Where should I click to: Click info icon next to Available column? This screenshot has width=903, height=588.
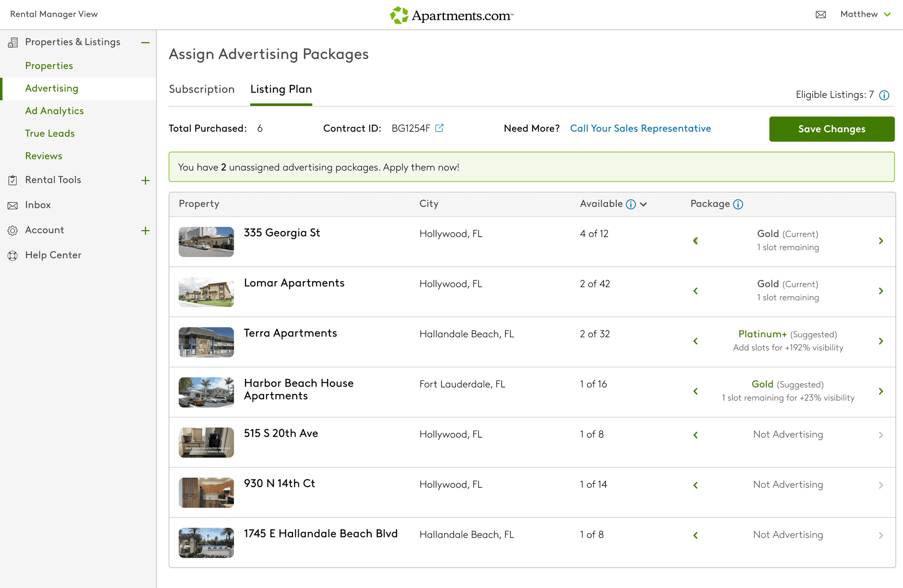(x=631, y=204)
